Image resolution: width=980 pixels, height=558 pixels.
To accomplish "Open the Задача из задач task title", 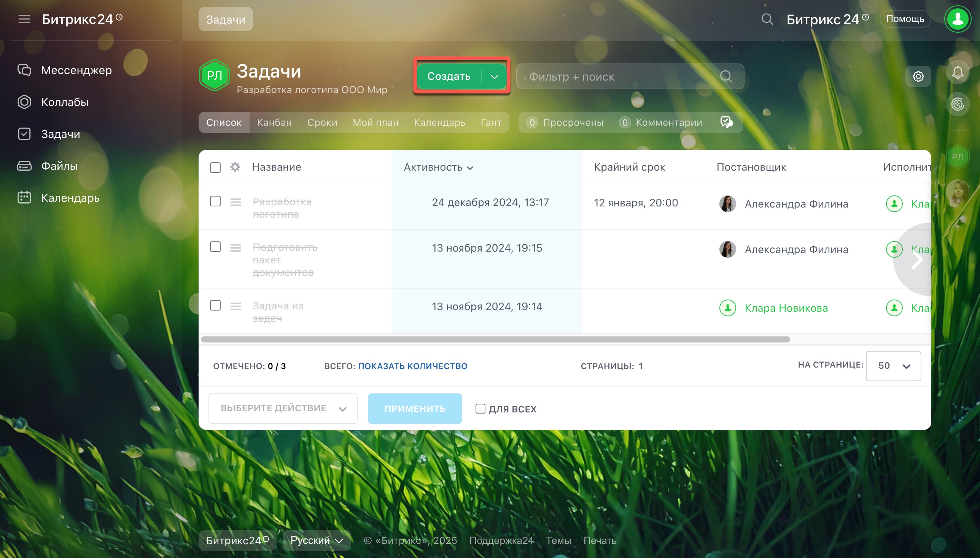I will 278,312.
